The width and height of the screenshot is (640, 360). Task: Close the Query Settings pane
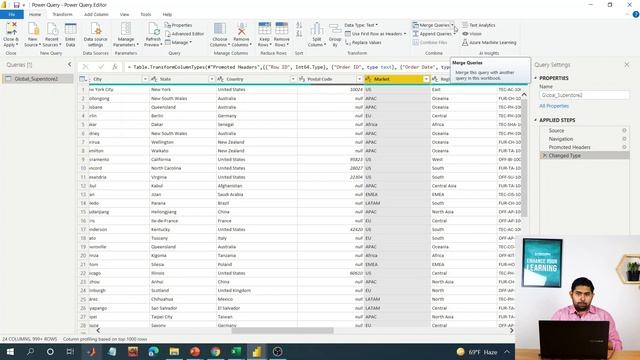coord(627,64)
